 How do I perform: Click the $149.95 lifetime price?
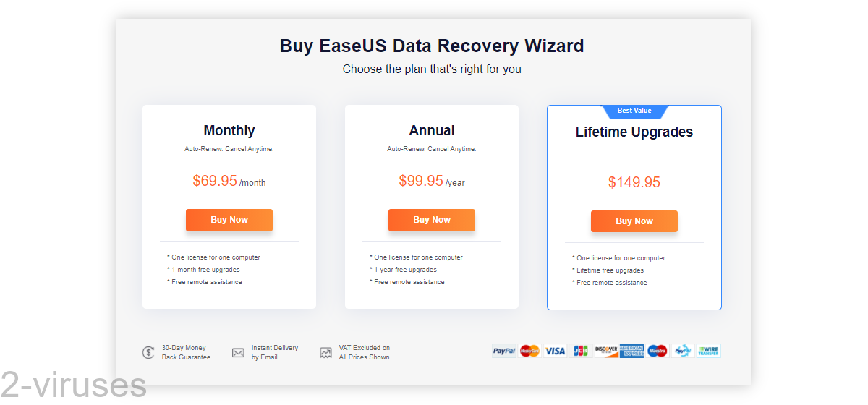tap(634, 182)
